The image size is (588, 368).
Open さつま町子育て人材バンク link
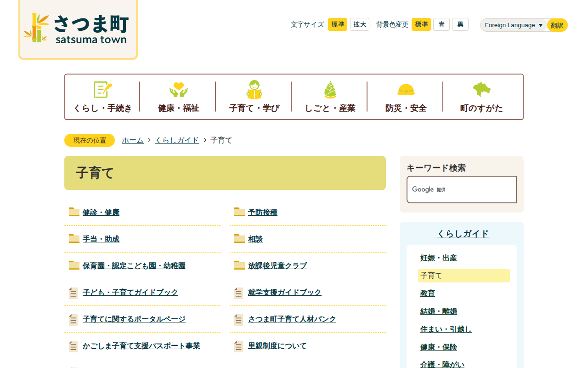pos(292,319)
